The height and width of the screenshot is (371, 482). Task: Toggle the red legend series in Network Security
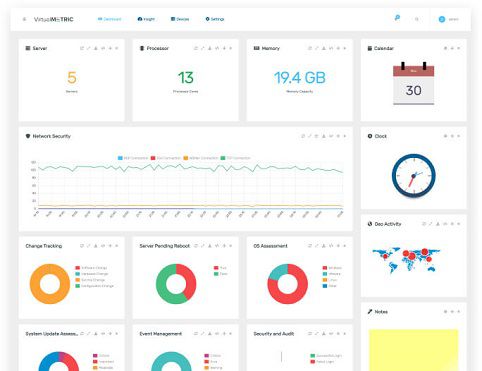(166, 158)
